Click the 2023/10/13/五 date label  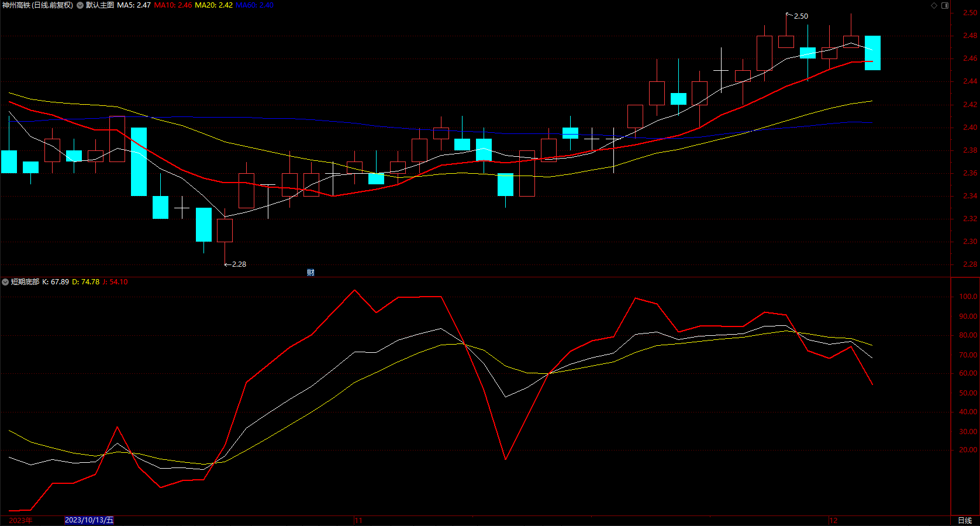click(89, 520)
